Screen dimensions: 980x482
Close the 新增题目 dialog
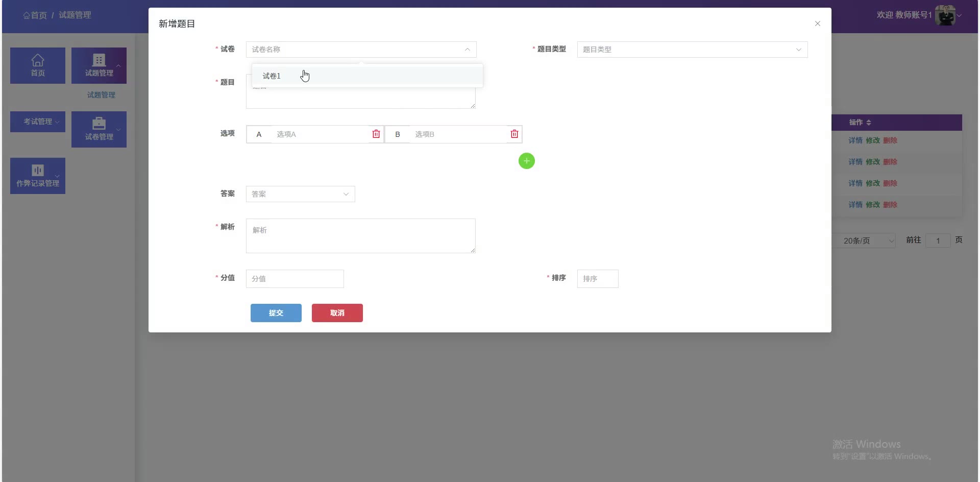818,23
